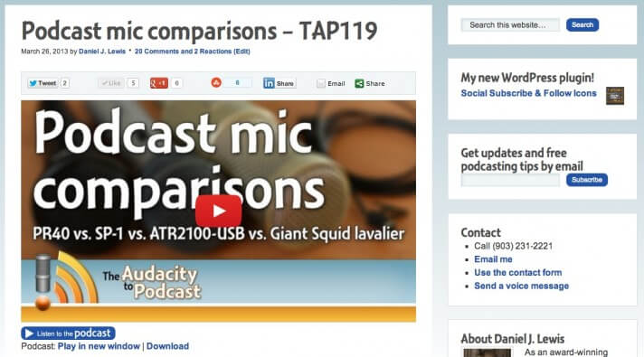The width and height of the screenshot is (644, 357).
Task: Play the YouTube video
Action: click(x=219, y=211)
